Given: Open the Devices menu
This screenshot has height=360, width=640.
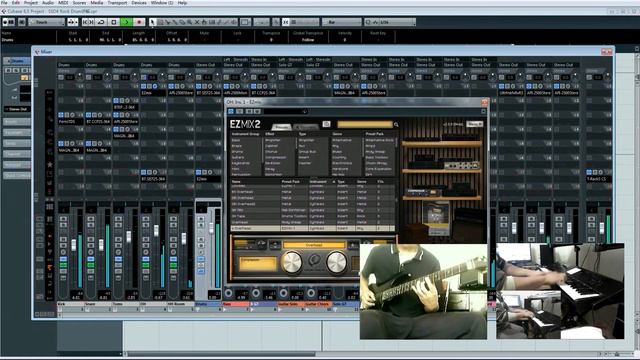Looking at the screenshot, I should click(139, 2).
